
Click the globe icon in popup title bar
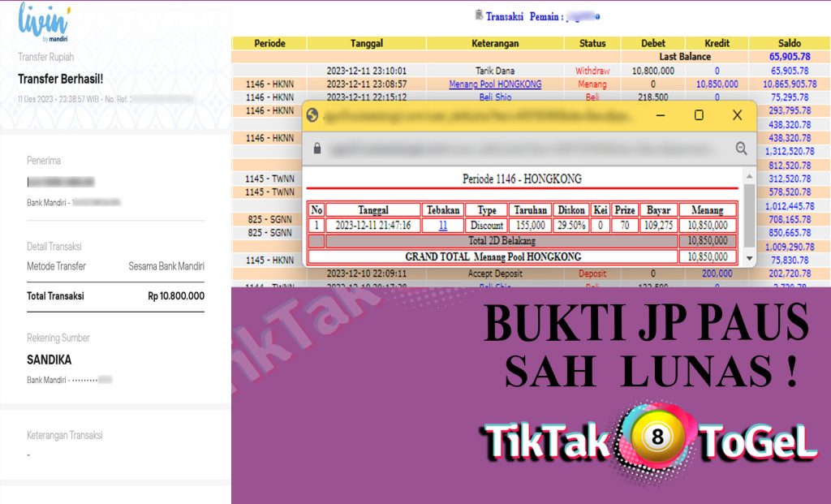312,116
